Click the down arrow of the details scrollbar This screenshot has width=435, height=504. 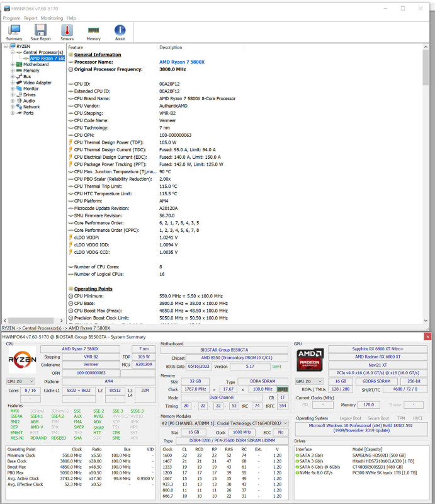(426, 321)
